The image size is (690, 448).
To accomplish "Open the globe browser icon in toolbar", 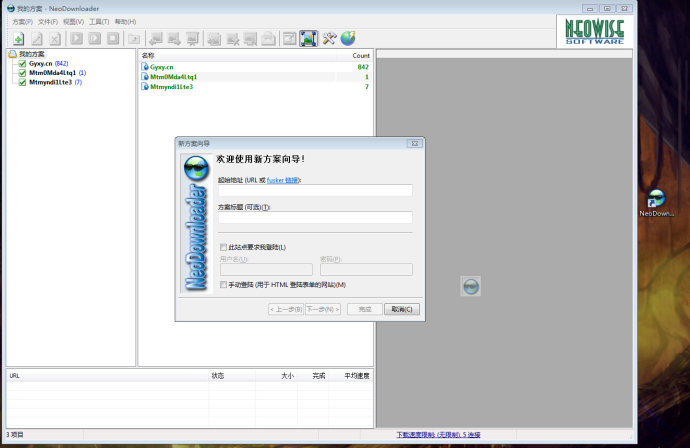I will (x=348, y=38).
